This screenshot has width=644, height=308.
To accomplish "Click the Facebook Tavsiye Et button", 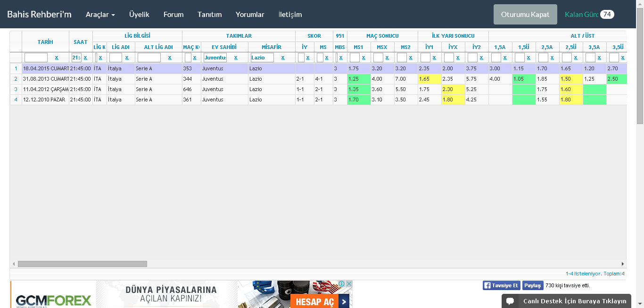I will (x=501, y=285).
